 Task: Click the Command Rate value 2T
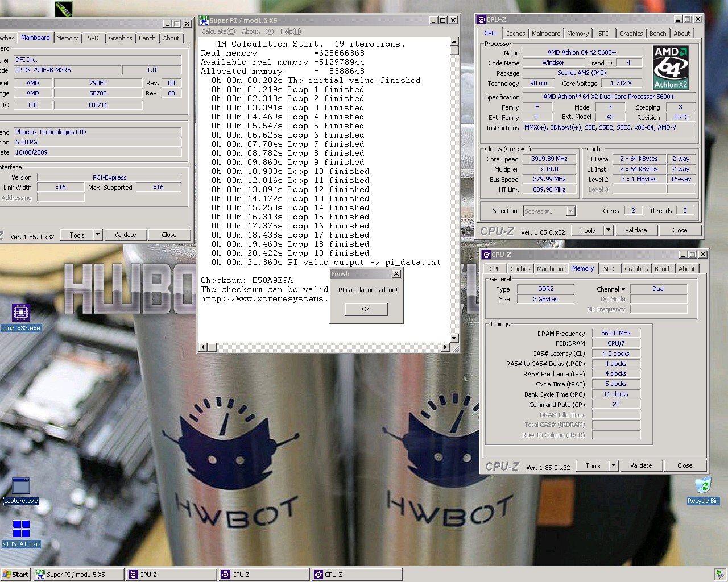616,404
